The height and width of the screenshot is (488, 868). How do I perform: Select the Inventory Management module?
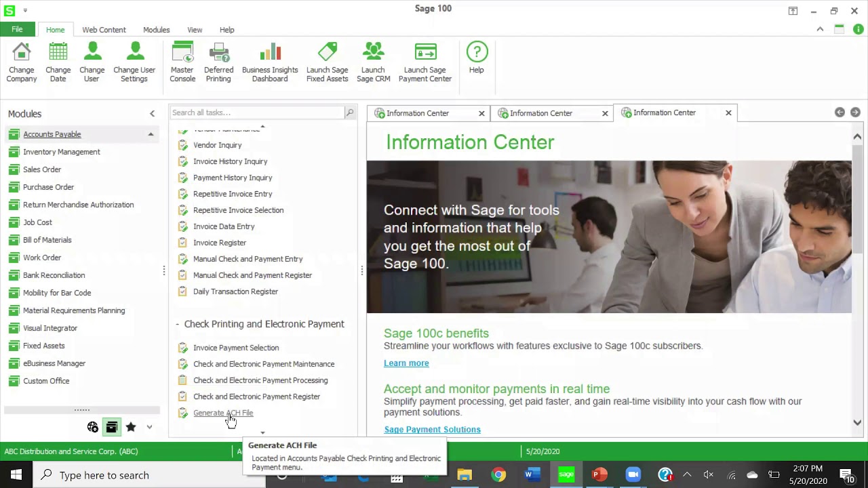[x=62, y=152]
